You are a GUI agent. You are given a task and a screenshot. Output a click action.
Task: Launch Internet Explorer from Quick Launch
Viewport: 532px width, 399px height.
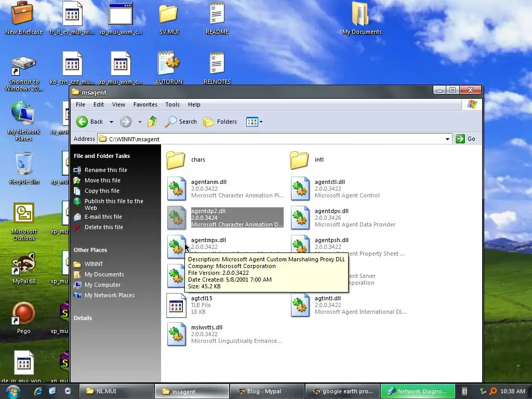pos(38,391)
